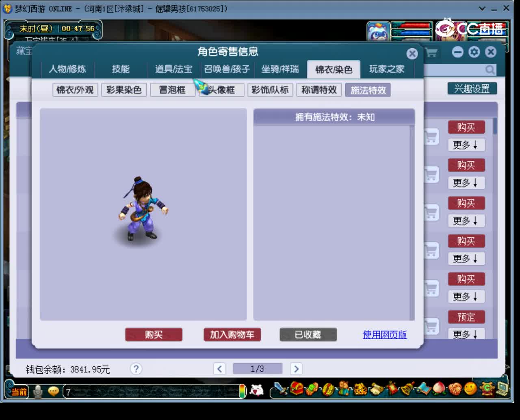The image size is (520, 420).
Task: Click the 当前 chat channel button
Action: click(19, 392)
